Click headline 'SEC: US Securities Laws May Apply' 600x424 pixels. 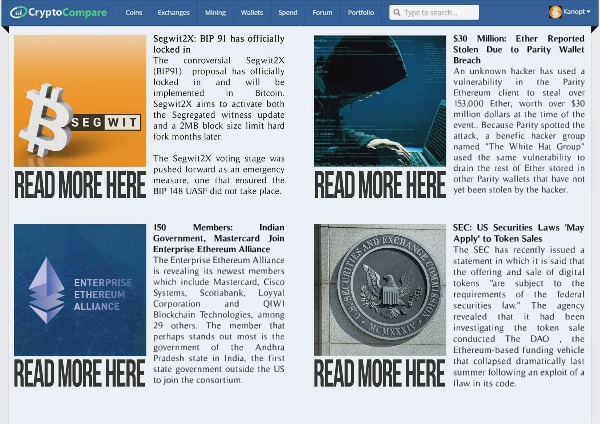519,233
